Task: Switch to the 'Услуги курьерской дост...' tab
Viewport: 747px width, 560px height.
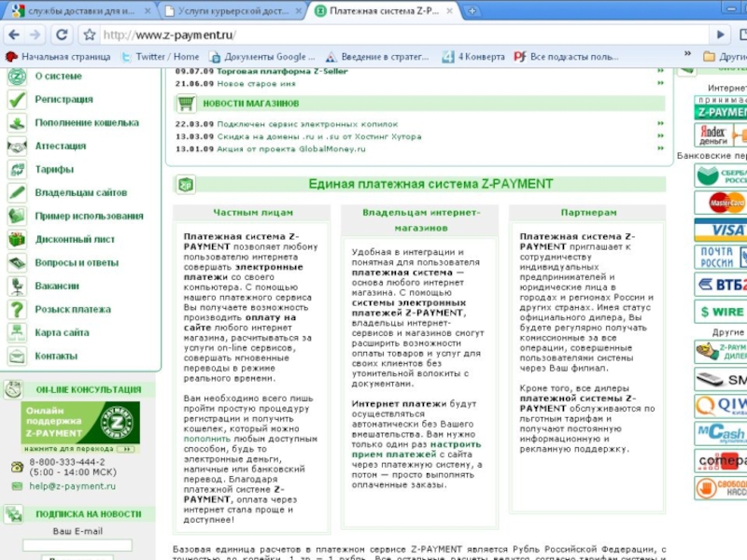Action: (233, 10)
